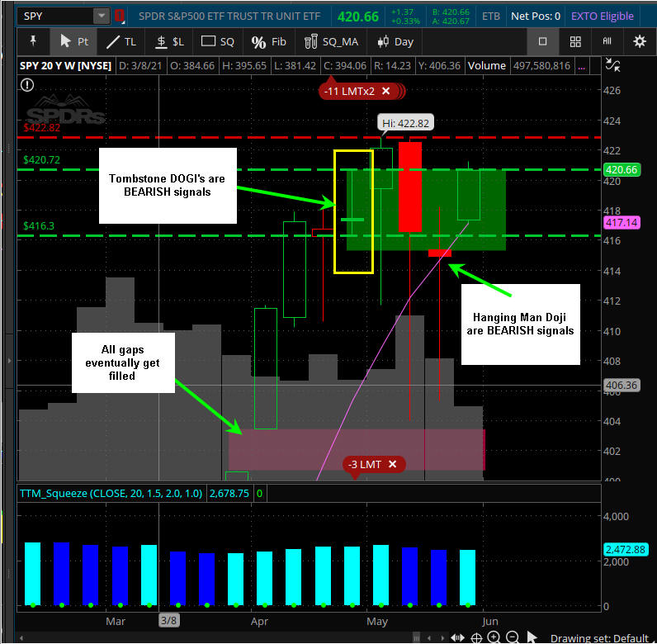
Task: Click the zoom in magnifier icon
Action: [494, 637]
